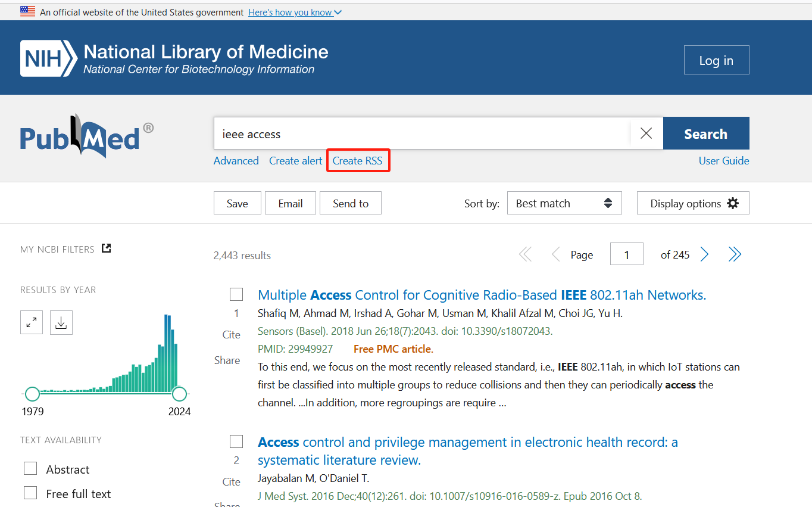The width and height of the screenshot is (812, 507).
Task: Click the J Med Syst citation line
Action: (x=450, y=496)
